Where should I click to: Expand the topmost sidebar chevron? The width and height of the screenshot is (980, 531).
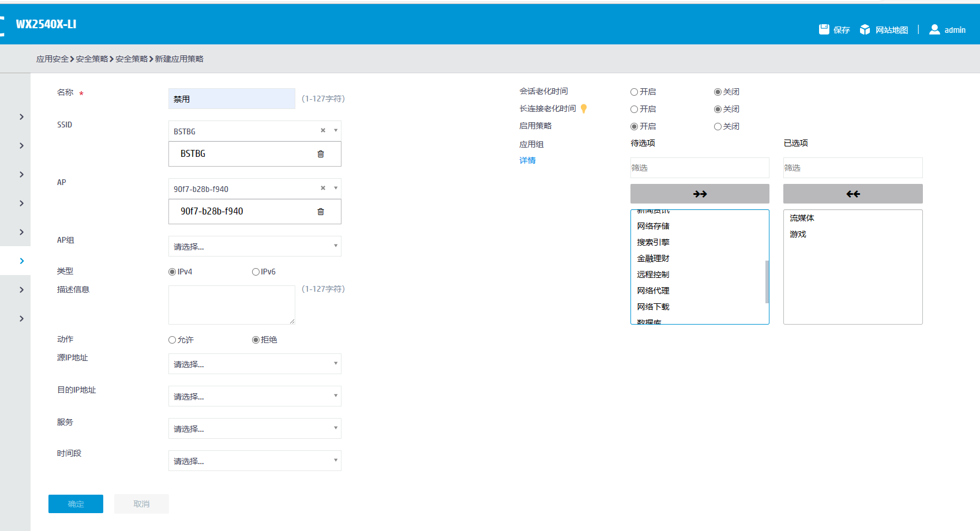[x=22, y=117]
